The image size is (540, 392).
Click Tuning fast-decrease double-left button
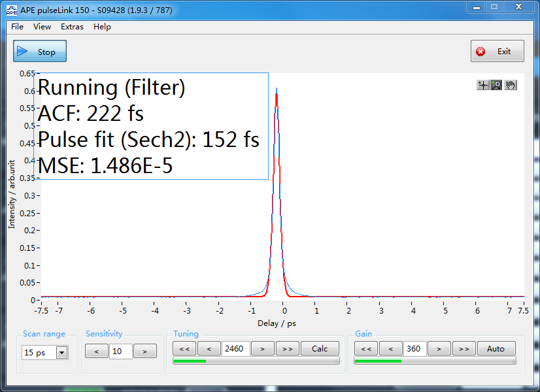184,349
